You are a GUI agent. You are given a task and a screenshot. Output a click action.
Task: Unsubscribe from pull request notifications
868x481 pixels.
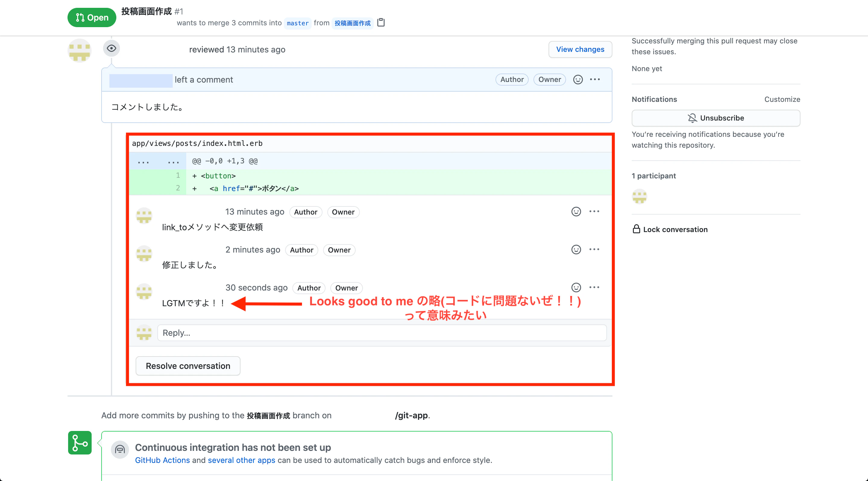(716, 118)
